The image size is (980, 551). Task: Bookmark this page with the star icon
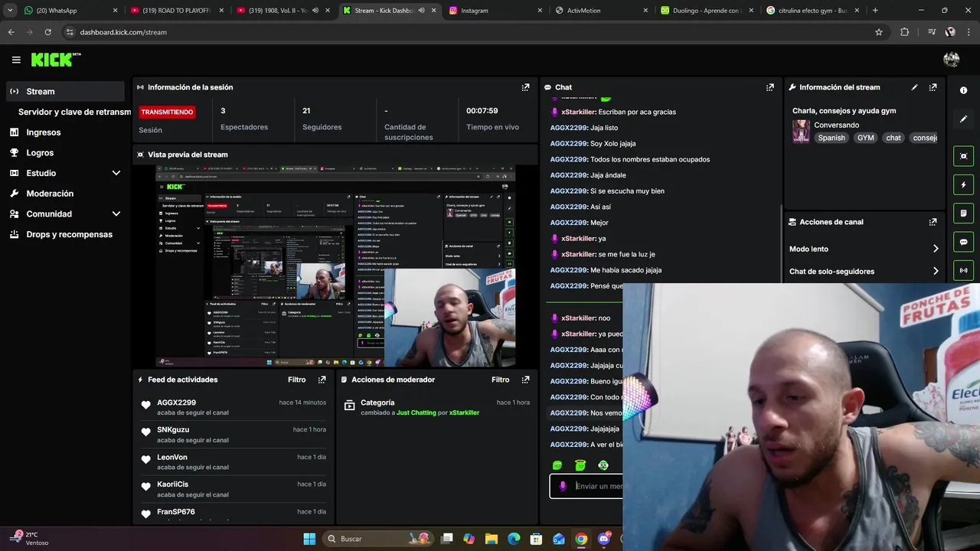tap(879, 32)
